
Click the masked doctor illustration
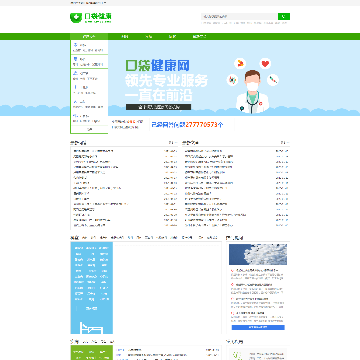coord(252,92)
